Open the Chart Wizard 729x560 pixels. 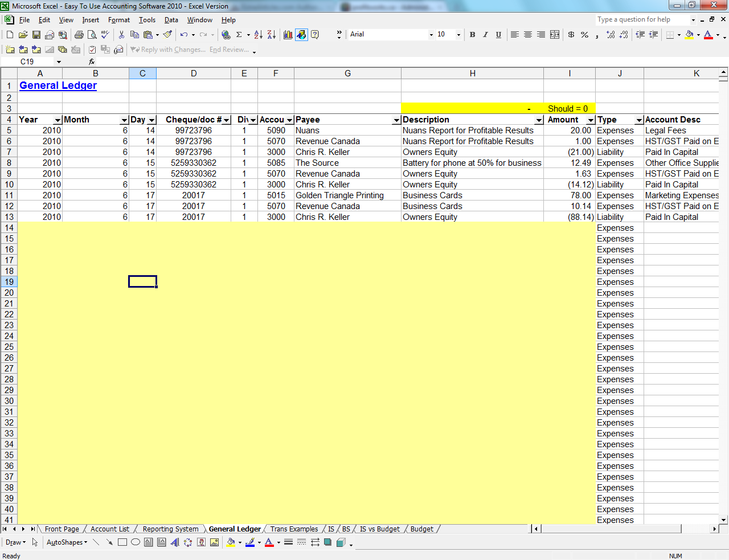289,34
